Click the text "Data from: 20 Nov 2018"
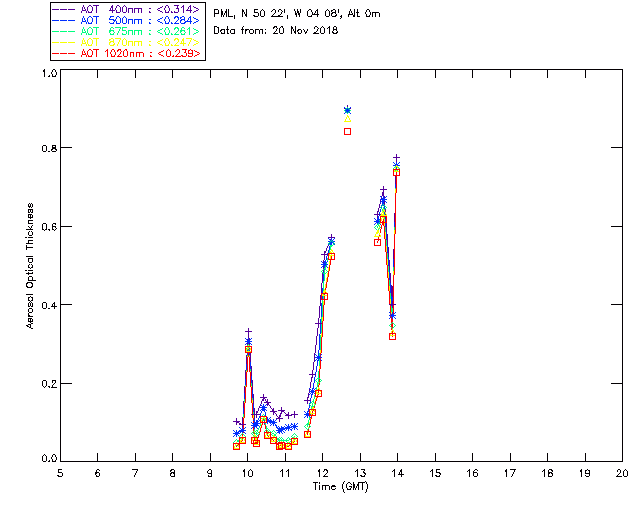Image resolution: width=640 pixels, height=512 pixels. [276, 31]
